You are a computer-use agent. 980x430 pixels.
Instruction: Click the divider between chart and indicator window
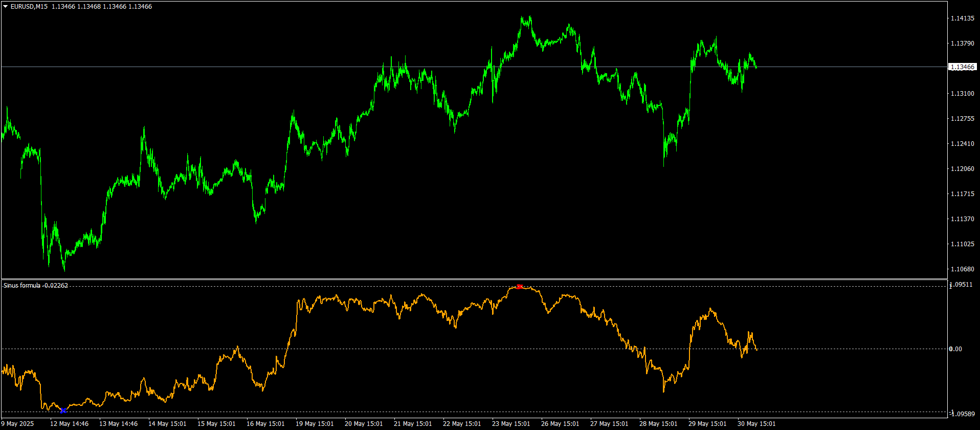473,279
